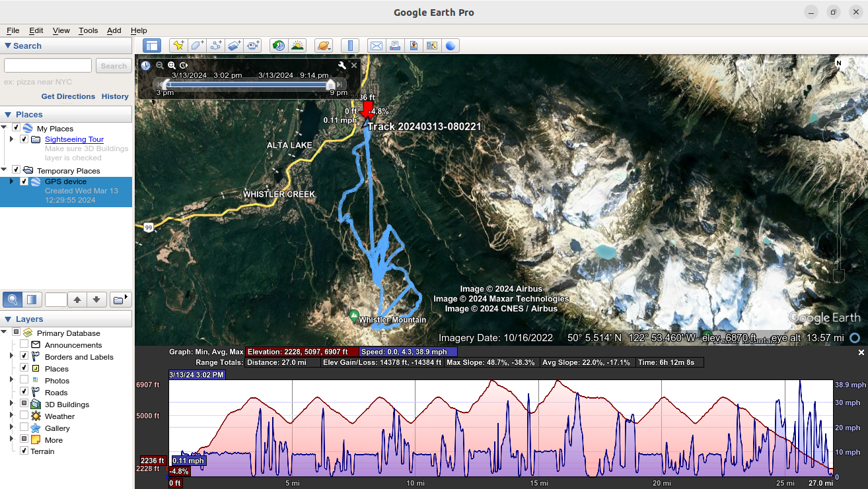The image size is (868, 489).
Task: Open the View menu
Action: coord(61,30)
